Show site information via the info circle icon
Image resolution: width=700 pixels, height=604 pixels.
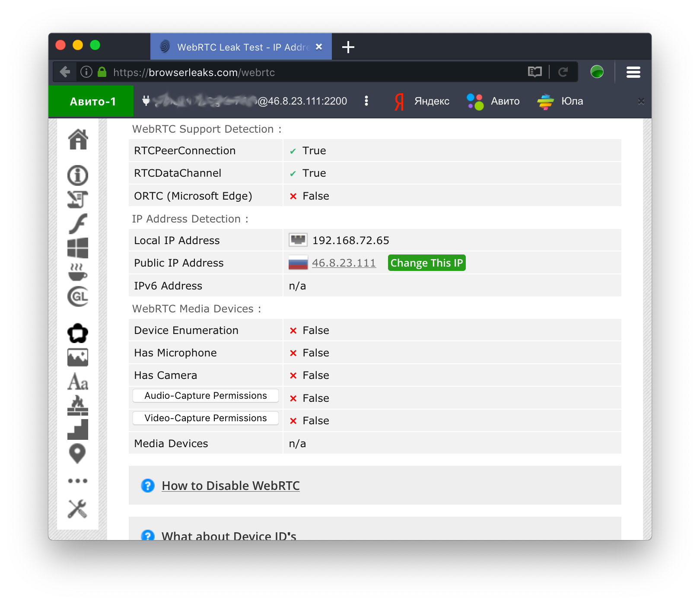[86, 72]
